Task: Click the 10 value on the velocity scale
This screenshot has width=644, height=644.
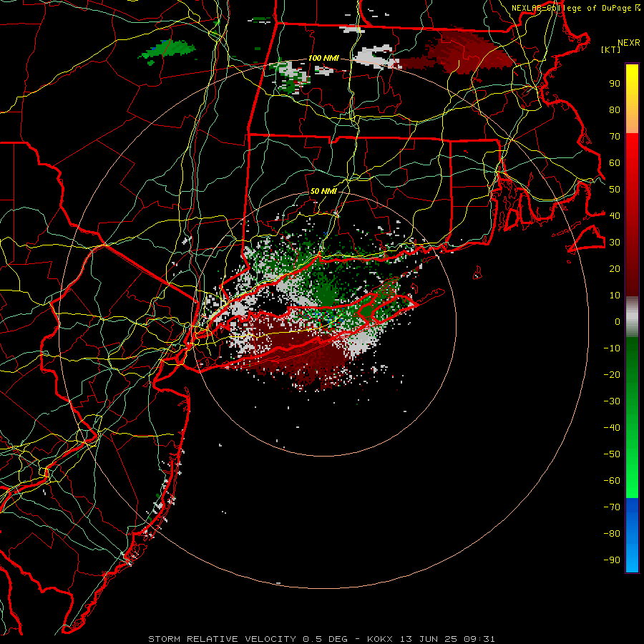Action: pos(615,296)
